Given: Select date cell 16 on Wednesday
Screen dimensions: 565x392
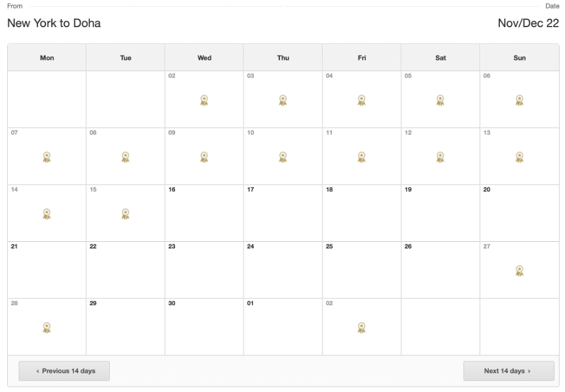Looking at the screenshot, I should coord(204,213).
